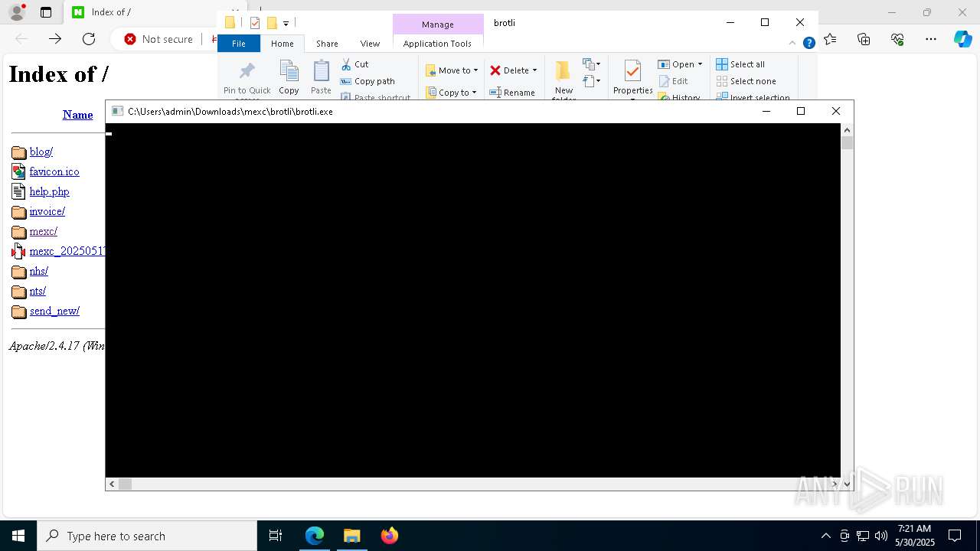Open notification center icon
This screenshot has height=551, width=980.
point(955,536)
